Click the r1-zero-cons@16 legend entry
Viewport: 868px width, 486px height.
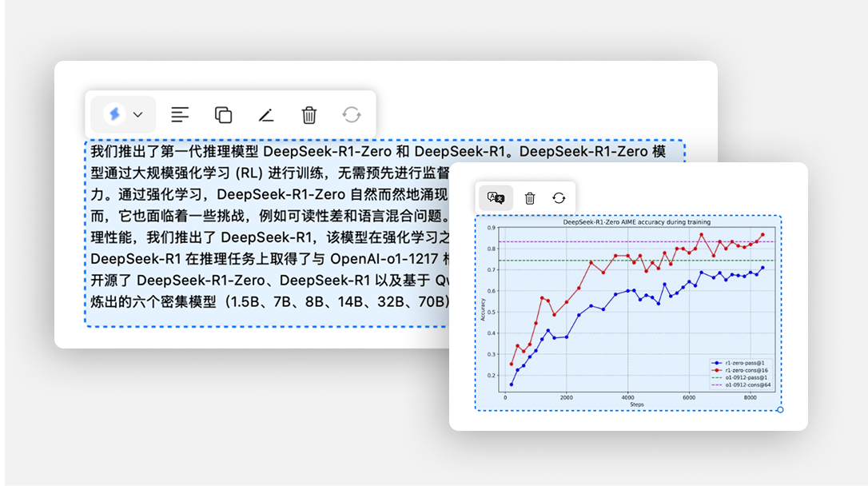pyautogui.click(x=747, y=370)
